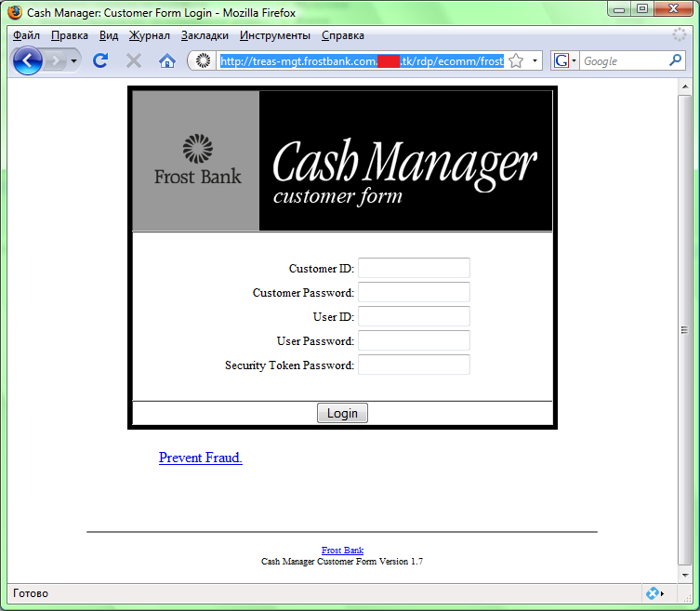This screenshot has height=611, width=700.
Task: Click the Готово status bar text
Action: coord(31,593)
